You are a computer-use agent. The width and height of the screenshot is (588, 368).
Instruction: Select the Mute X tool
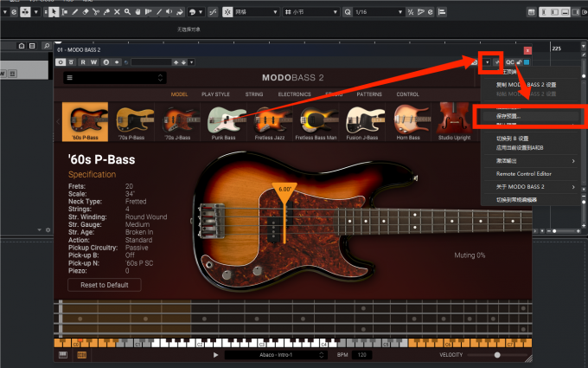coord(117,12)
